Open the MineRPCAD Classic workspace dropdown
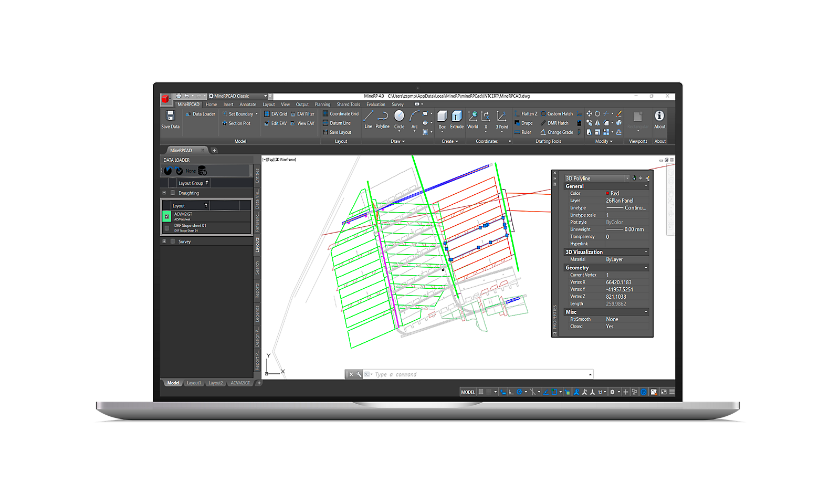840x504 pixels. [265, 96]
